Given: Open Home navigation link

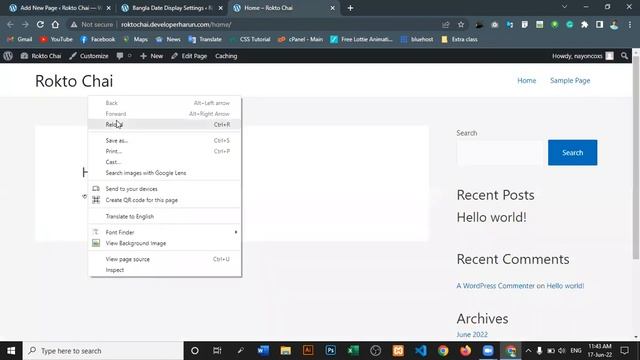Looking at the screenshot, I should [x=527, y=80].
